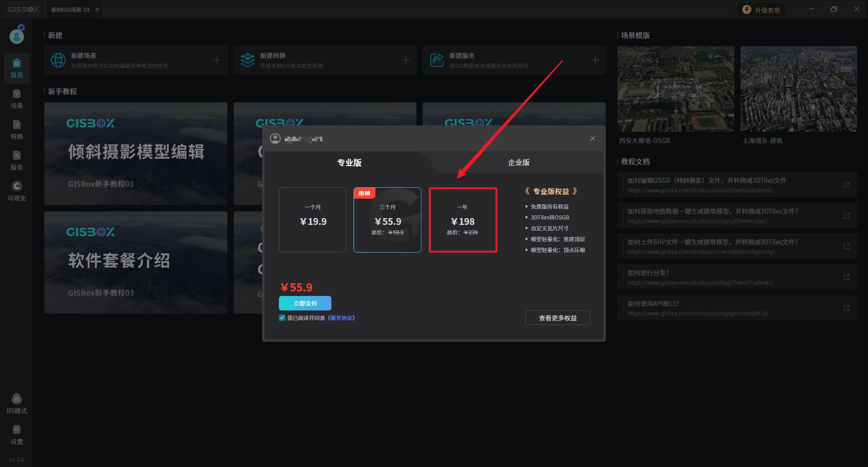Open external icon for 如何编辑OSGB doc
Screen dimensions: 868x467
(847, 185)
